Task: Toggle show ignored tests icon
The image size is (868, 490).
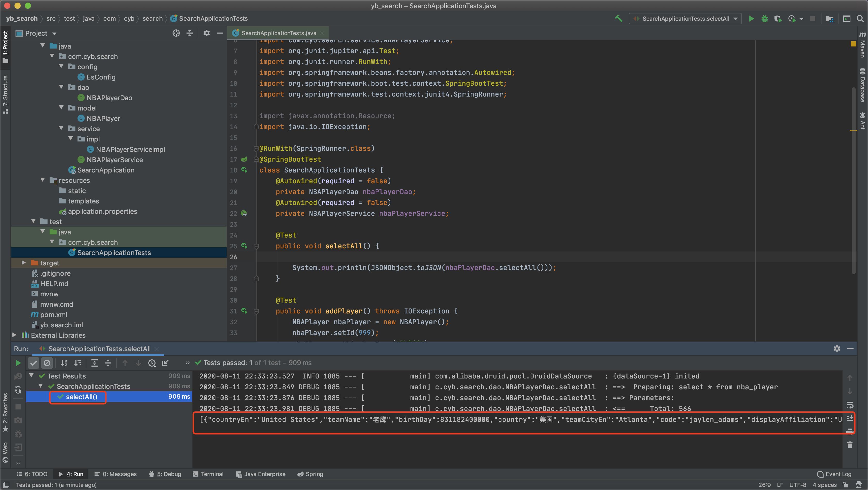Action: pos(47,363)
